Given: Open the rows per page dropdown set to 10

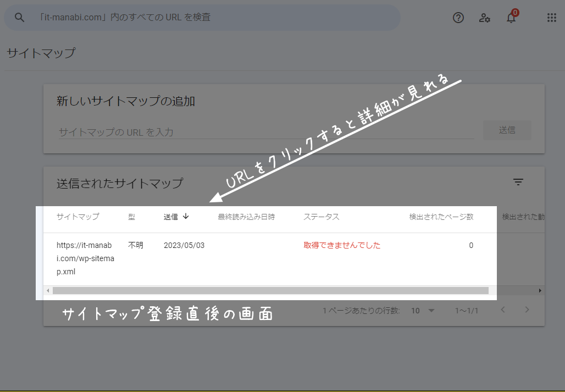Looking at the screenshot, I should (422, 310).
